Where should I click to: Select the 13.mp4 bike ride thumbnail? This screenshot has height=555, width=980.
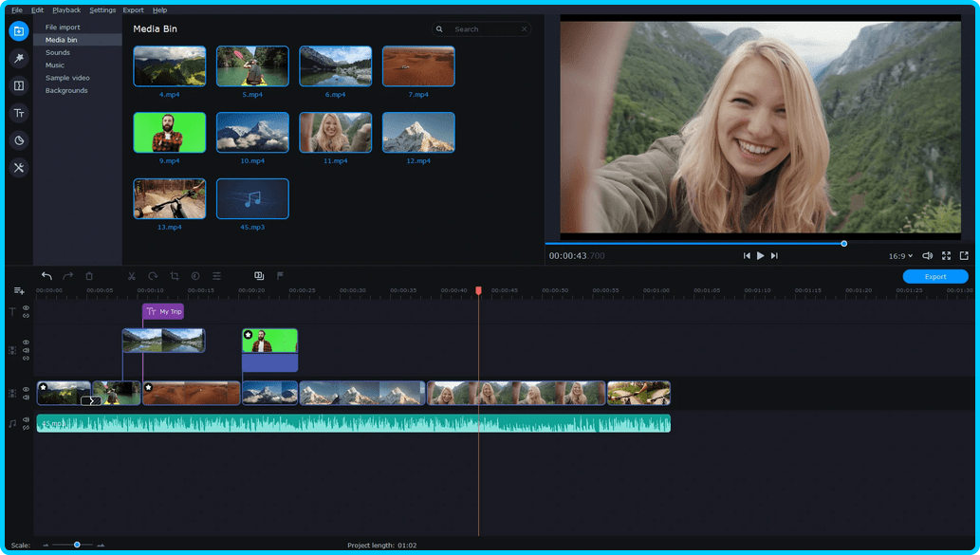170,198
